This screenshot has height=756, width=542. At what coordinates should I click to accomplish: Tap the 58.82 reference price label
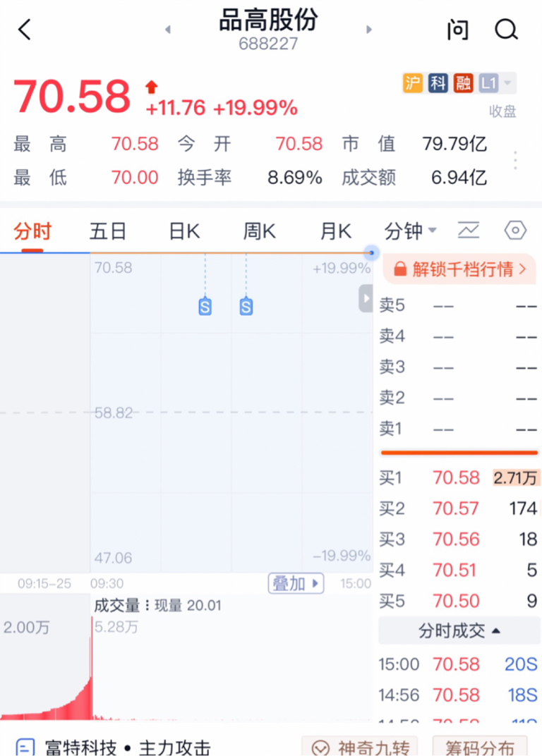click(x=114, y=413)
